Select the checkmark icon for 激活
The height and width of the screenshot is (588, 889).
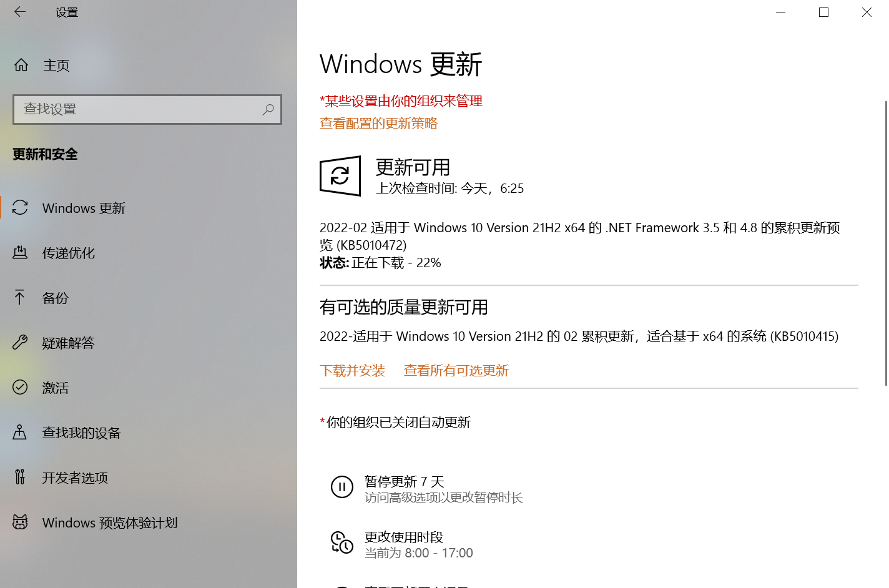pyautogui.click(x=19, y=388)
